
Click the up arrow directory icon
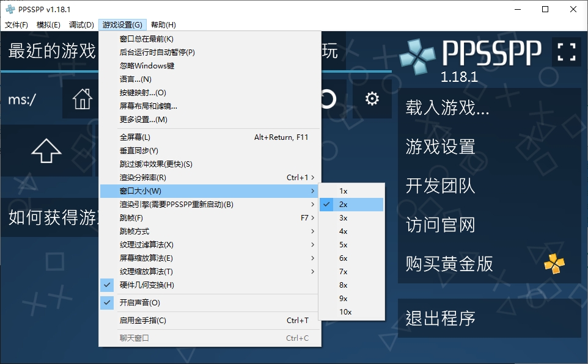coord(46,150)
